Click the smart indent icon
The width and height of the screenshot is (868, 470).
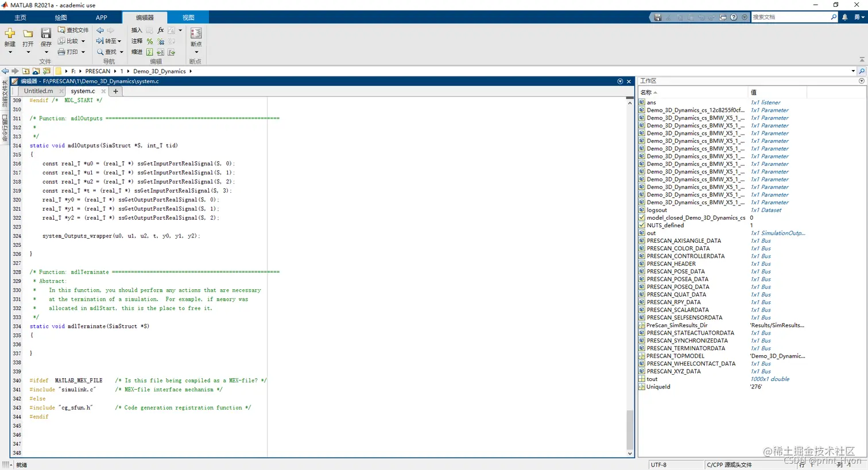(150, 52)
